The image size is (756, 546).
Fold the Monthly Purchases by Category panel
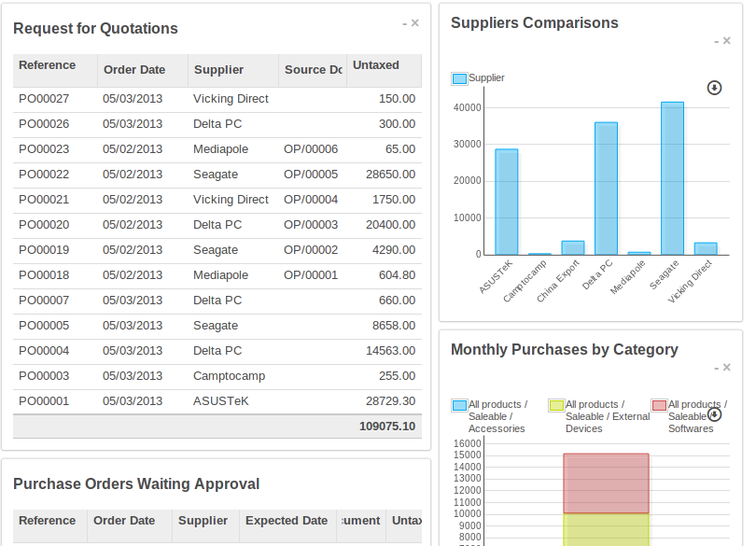point(716,368)
